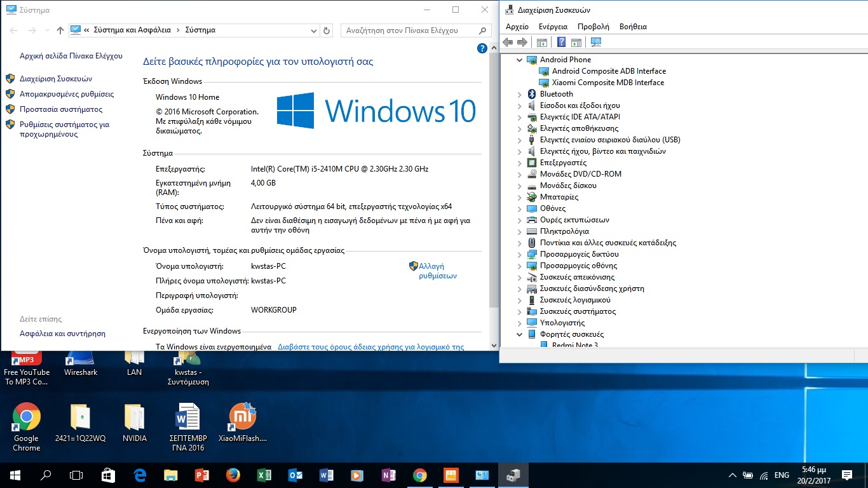The height and width of the screenshot is (488, 868).
Task: Select Xiaomi Composite MDB Interface device
Action: tap(607, 83)
